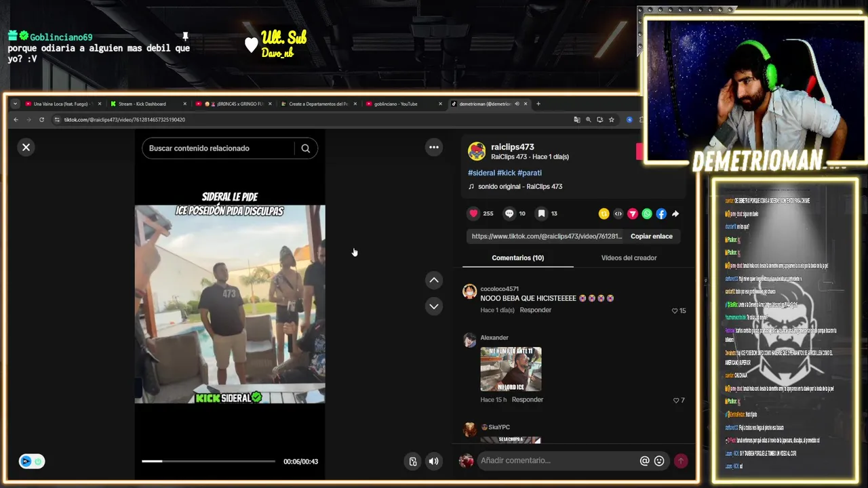Go to next video with down arrow

click(x=434, y=306)
